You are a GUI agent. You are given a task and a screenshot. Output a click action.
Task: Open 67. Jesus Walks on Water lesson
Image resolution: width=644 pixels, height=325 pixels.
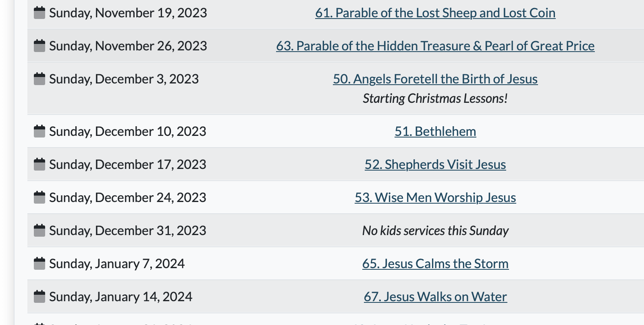click(435, 297)
